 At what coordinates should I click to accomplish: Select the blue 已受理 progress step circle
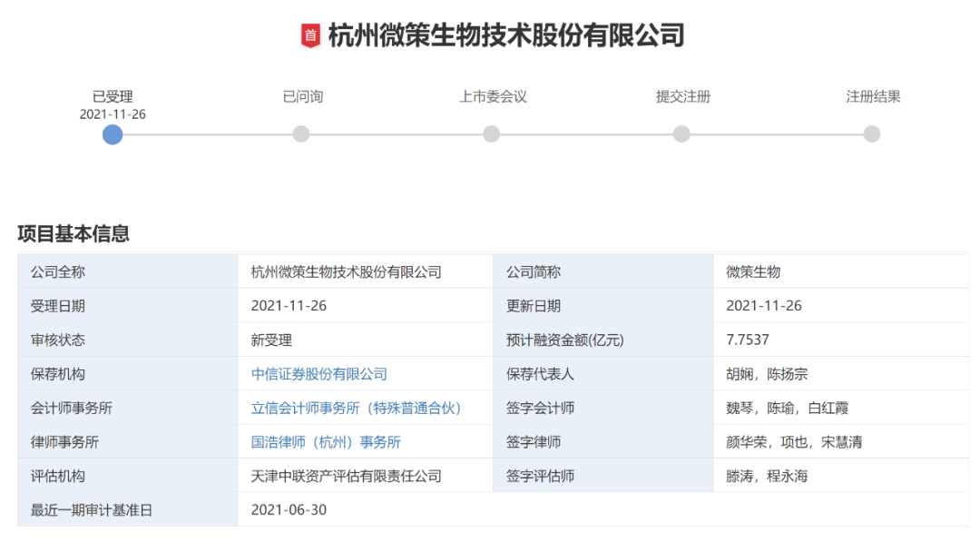(x=113, y=134)
